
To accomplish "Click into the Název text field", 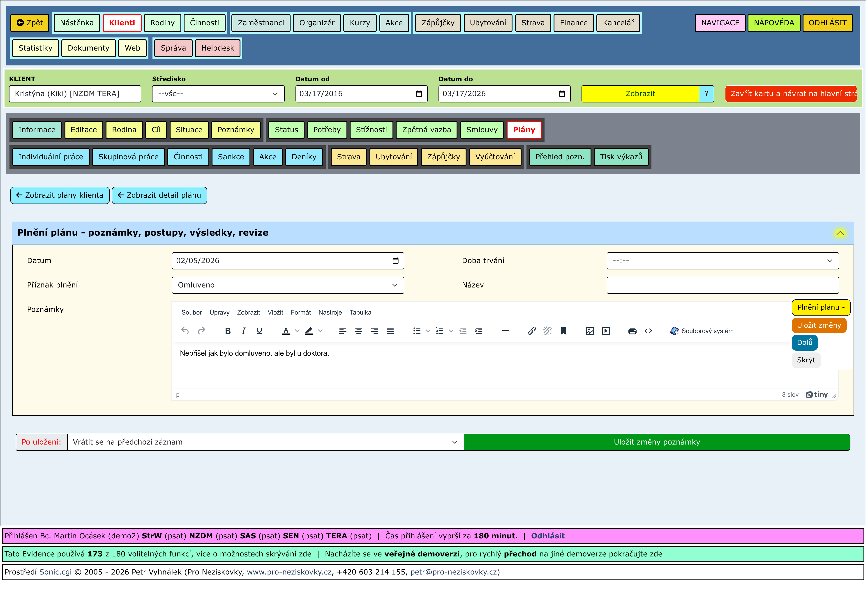I will [722, 285].
